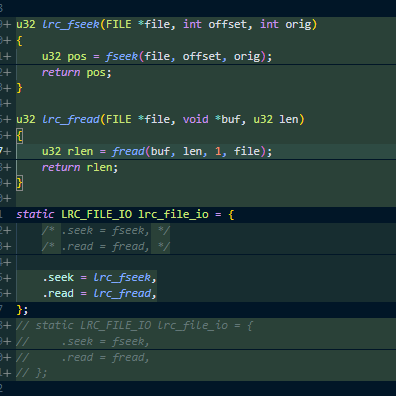Image resolution: width=396 pixels, height=396 pixels.
Task: Click the "return pos;" statement
Action: 77,72
